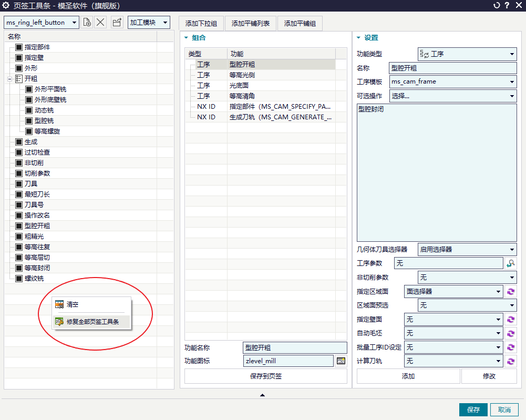
Task: Select the 型腔开粗 tree item
Action: point(37,226)
